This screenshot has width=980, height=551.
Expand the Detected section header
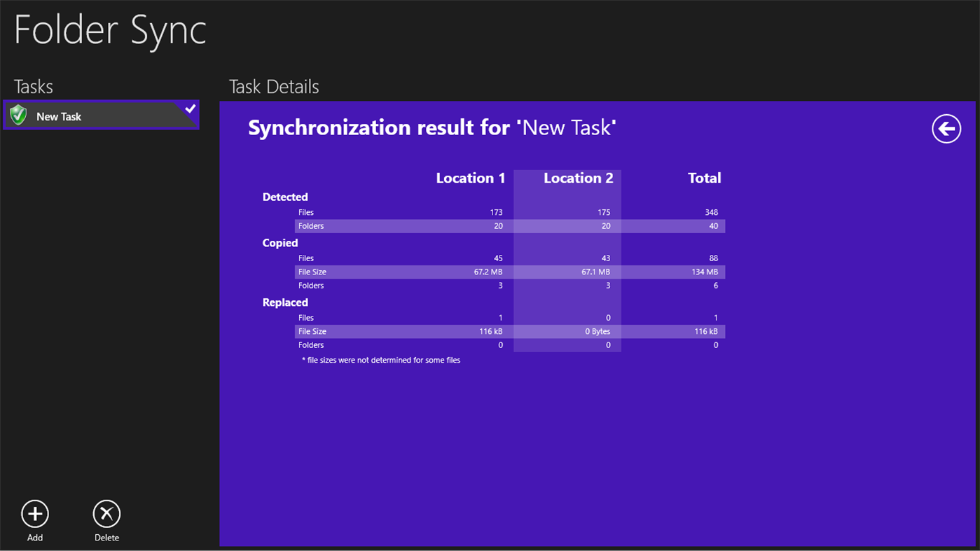tap(285, 197)
